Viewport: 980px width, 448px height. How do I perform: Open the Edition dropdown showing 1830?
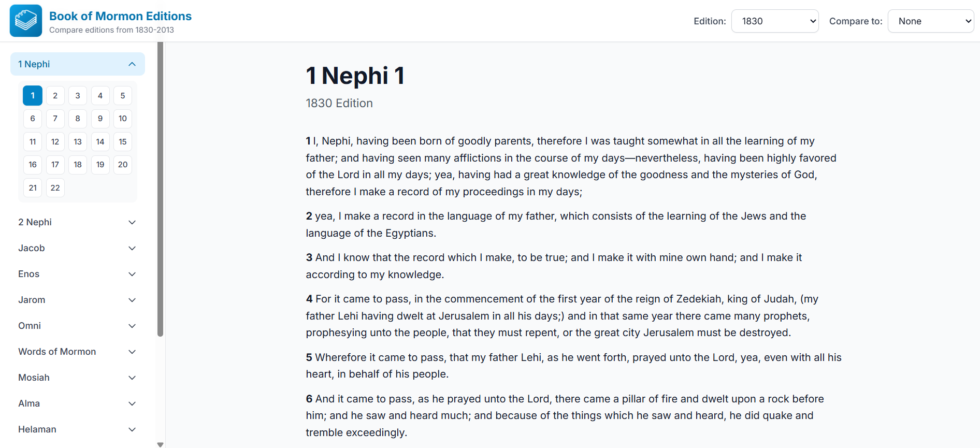tap(774, 21)
